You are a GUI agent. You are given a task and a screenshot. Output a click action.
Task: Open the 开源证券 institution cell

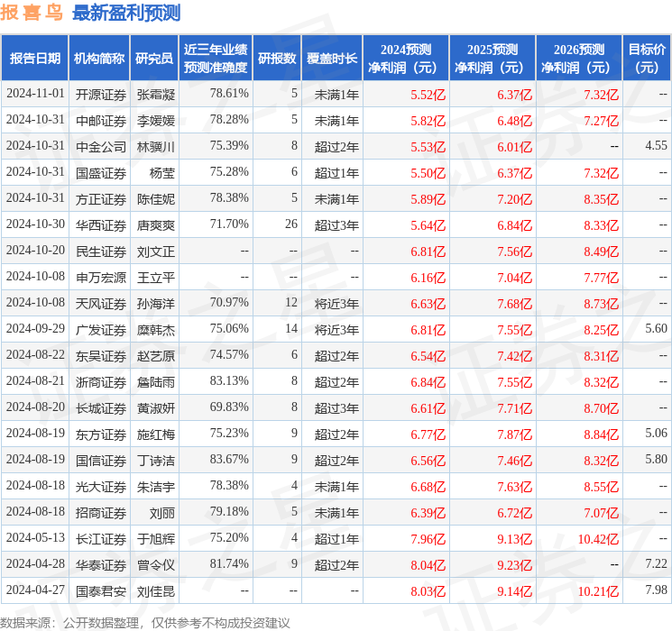click(x=100, y=94)
